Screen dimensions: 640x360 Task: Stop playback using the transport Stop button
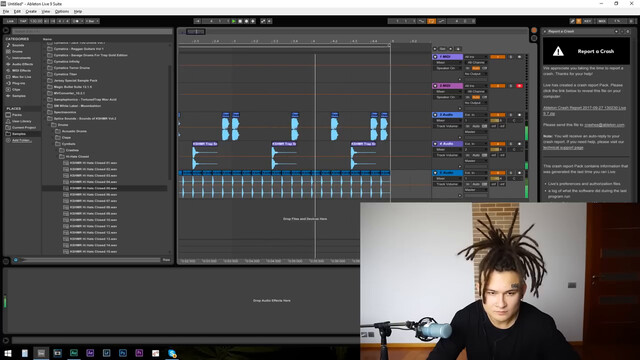[x=240, y=21]
